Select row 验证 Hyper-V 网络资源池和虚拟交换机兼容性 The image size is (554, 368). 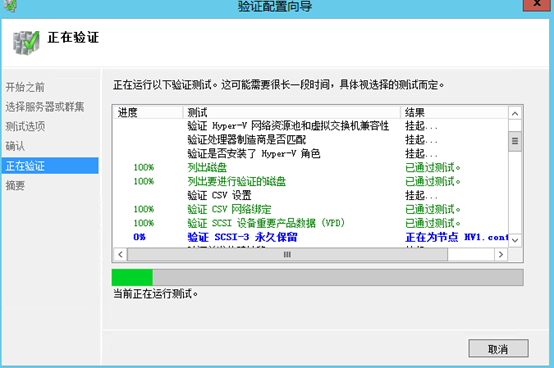(x=311, y=126)
